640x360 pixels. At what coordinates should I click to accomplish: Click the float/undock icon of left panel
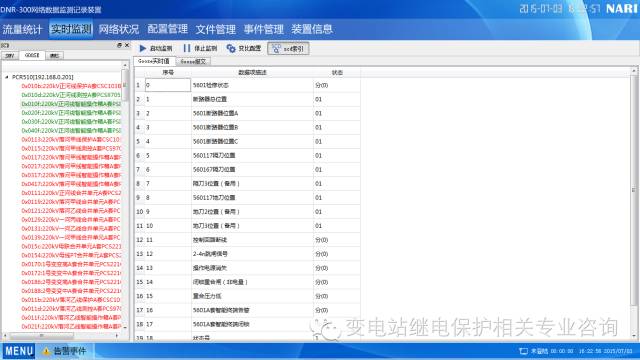(x=119, y=45)
